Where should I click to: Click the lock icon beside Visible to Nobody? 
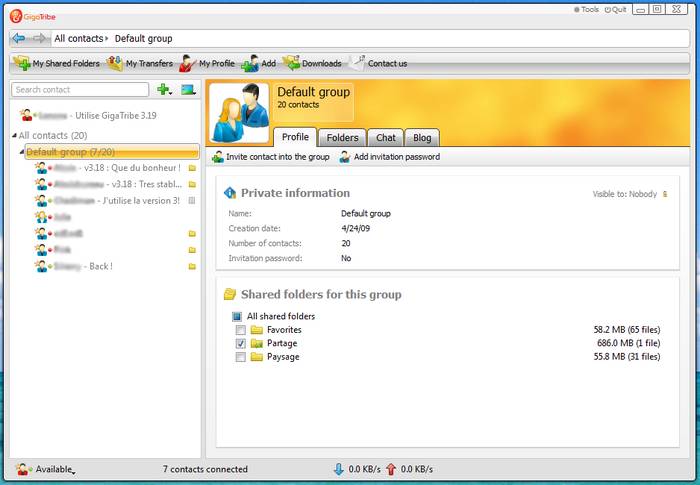coord(665,194)
